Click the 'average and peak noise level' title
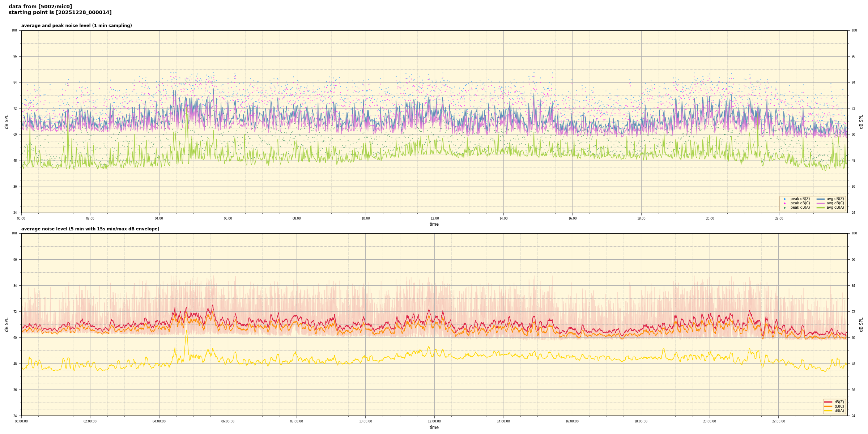The image size is (868, 434). (x=76, y=26)
